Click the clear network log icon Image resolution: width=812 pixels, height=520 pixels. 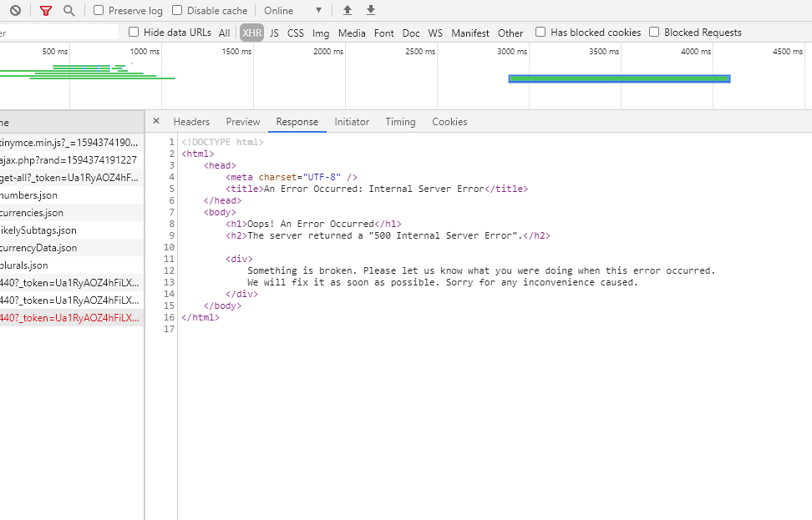coord(15,11)
